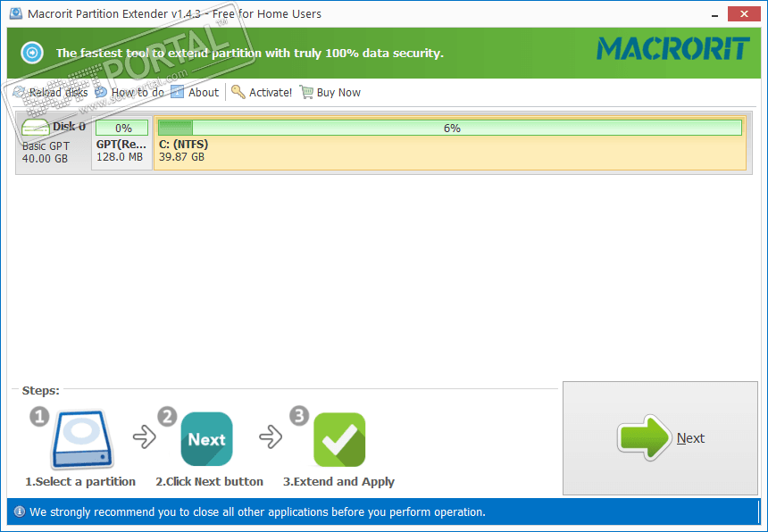Viewport: 768px width, 532px height.
Task: Click the blue disk icon for step 1
Action: pyautogui.click(x=82, y=439)
